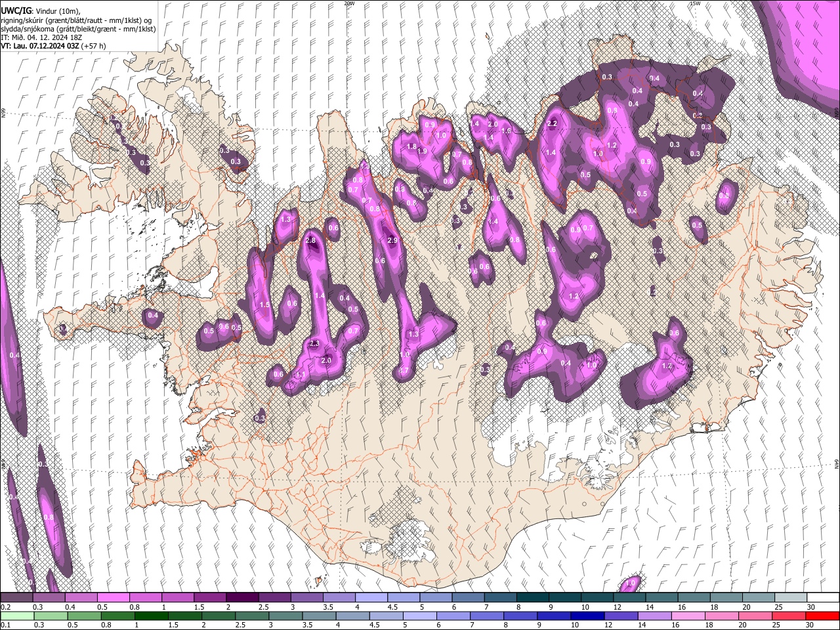Click the upper scale swatch between 20 and 25
This screenshot has height=630, width=840.
[x=758, y=598]
